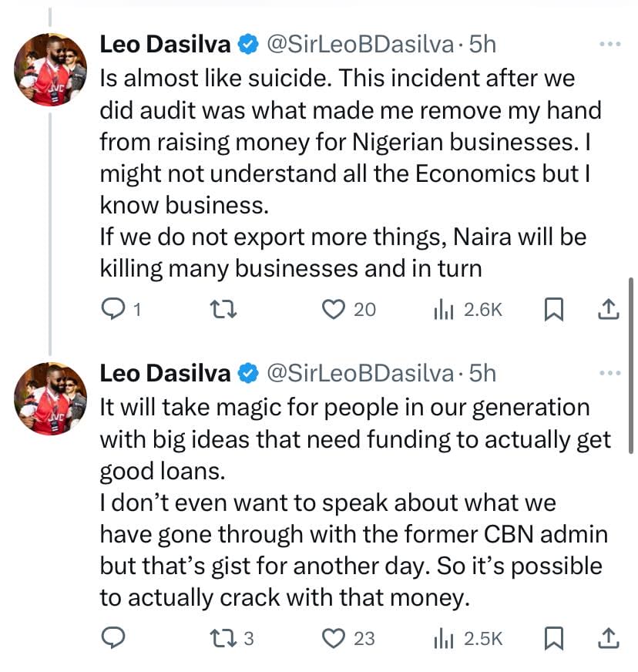This screenshot has height=672, width=638.
Task: Bookmark the first tweet about audit
Action: click(x=552, y=309)
